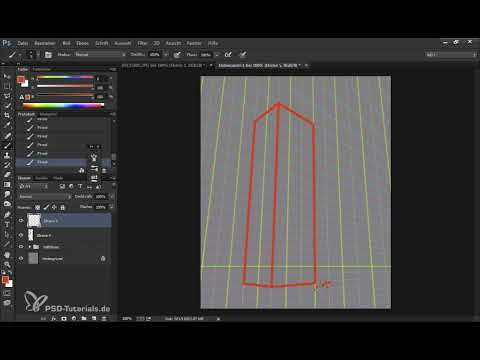Select the Brush tool in toolbox
The height and width of the screenshot is (360, 480).
(x=7, y=145)
